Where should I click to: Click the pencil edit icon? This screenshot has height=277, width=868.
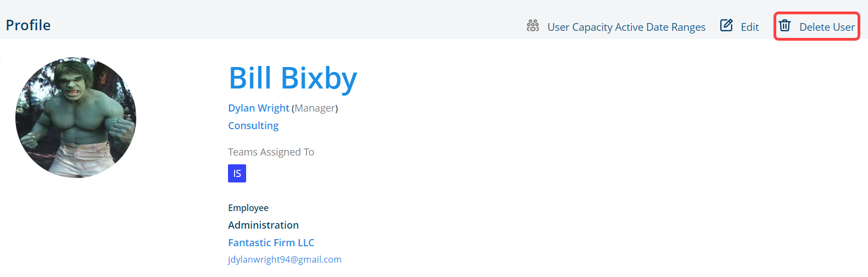coord(726,25)
